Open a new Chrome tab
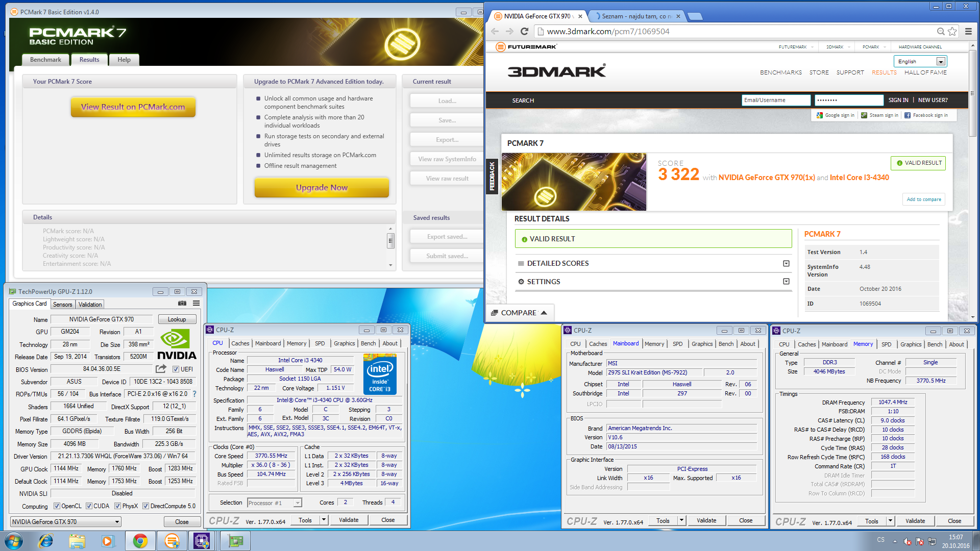980x551 pixels. pyautogui.click(x=695, y=16)
